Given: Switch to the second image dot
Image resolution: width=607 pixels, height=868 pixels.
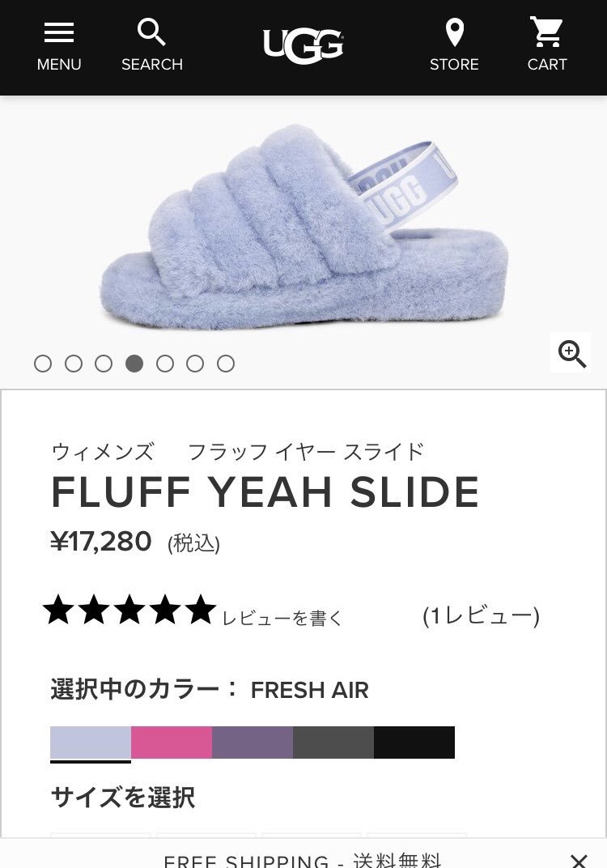Looking at the screenshot, I should 74,364.
